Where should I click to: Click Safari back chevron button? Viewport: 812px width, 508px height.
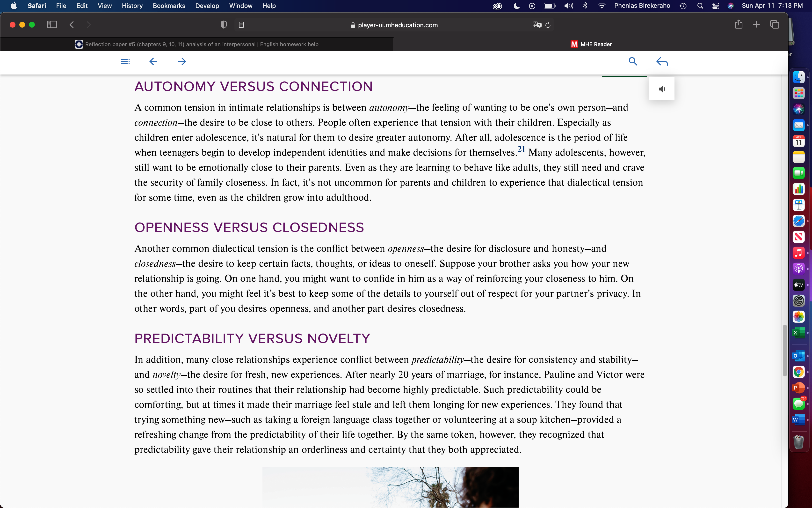coord(72,24)
